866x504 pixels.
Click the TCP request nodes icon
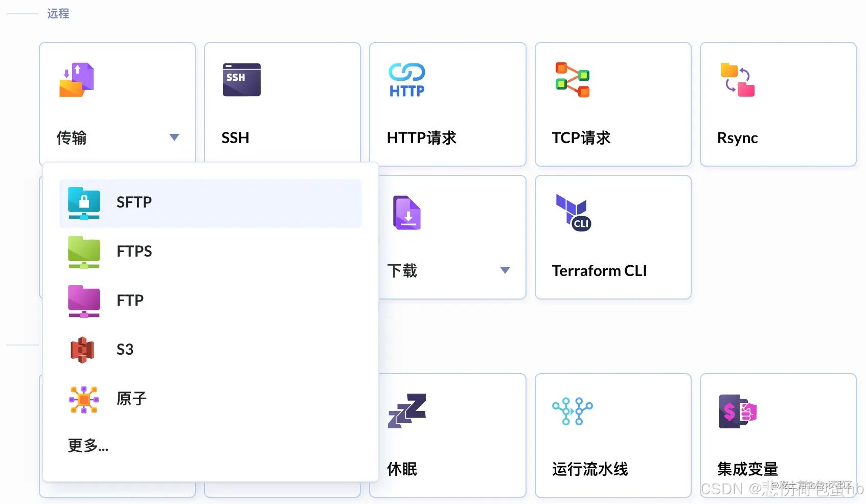tap(573, 80)
